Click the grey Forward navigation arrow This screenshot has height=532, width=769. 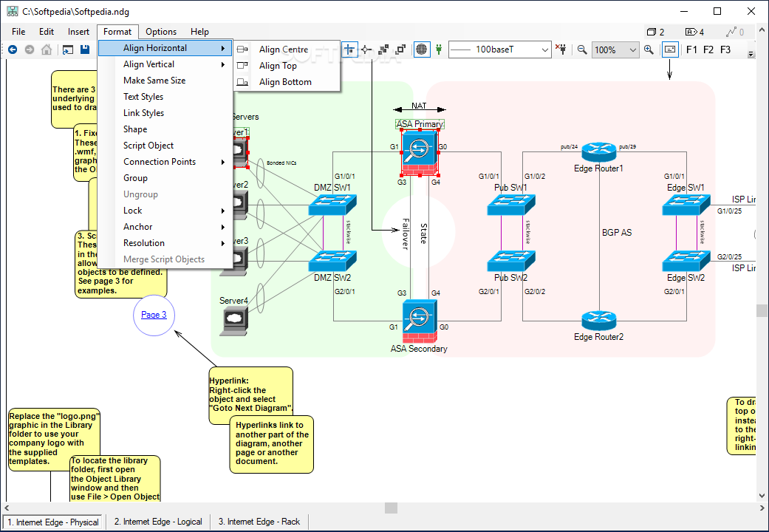(30, 50)
